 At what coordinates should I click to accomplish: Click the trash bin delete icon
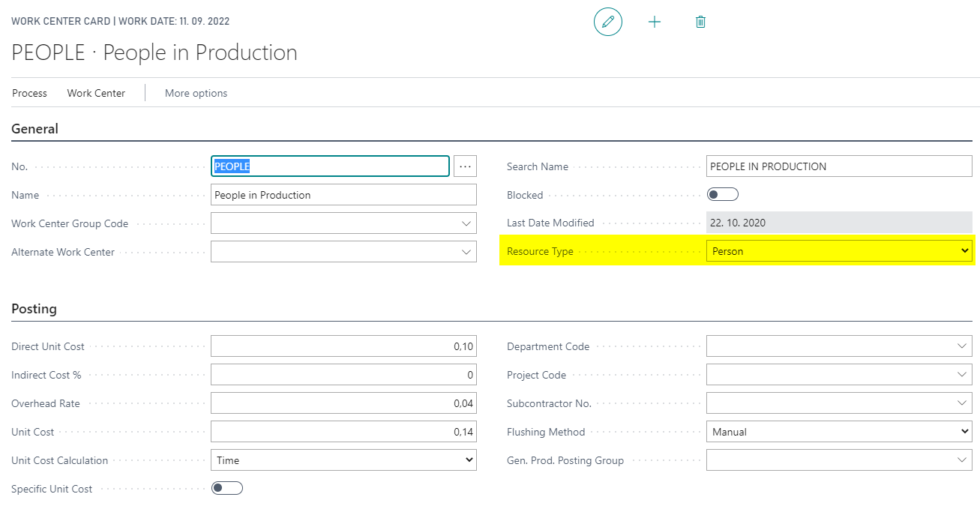700,22
